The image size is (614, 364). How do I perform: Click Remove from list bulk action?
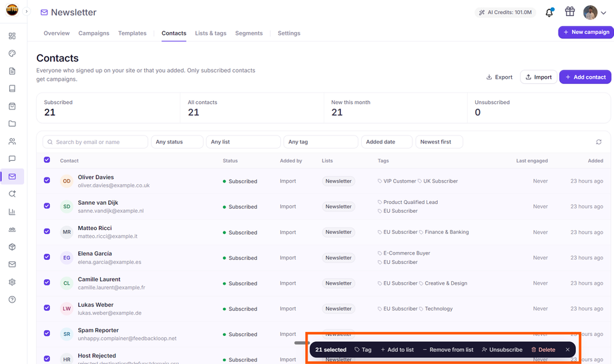[x=448, y=349]
